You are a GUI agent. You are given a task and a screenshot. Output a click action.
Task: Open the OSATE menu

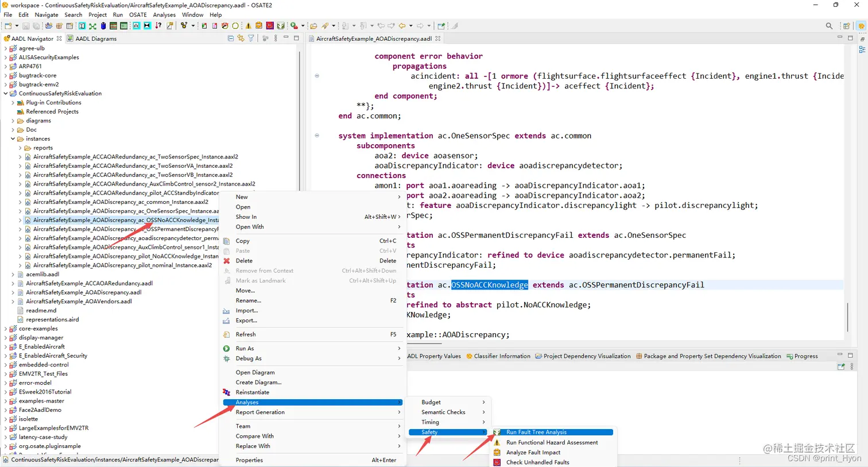point(138,15)
